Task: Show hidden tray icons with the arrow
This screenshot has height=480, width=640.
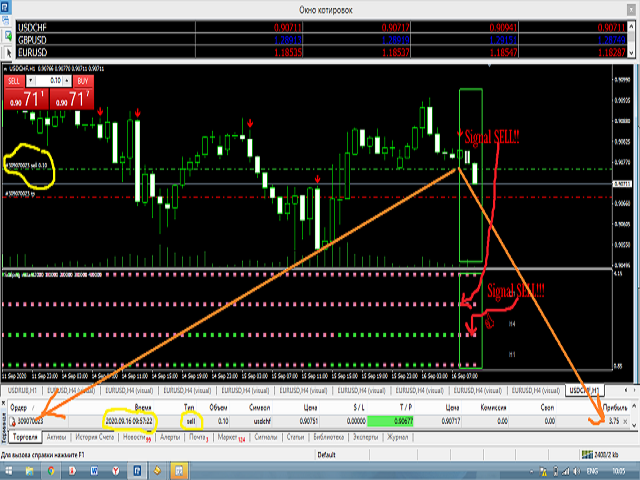Action: 531,472
